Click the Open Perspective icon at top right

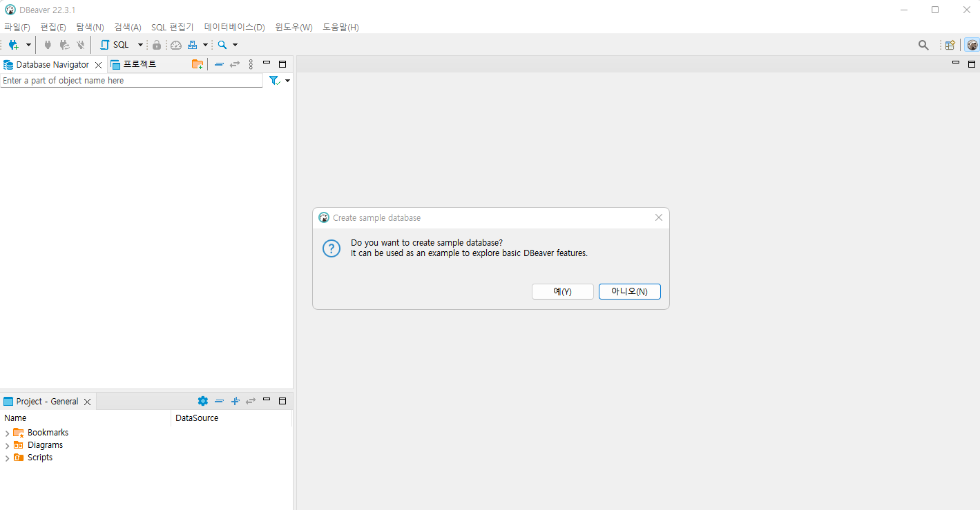(x=950, y=45)
